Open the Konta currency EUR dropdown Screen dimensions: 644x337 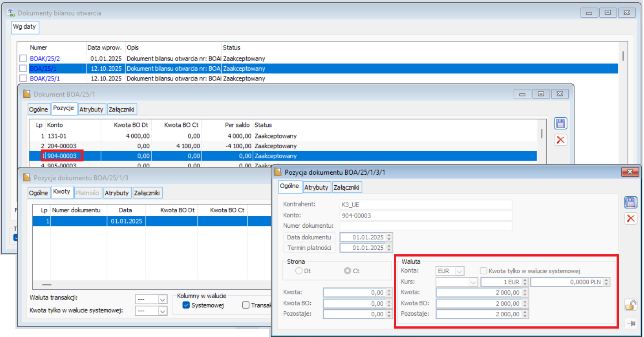point(459,271)
